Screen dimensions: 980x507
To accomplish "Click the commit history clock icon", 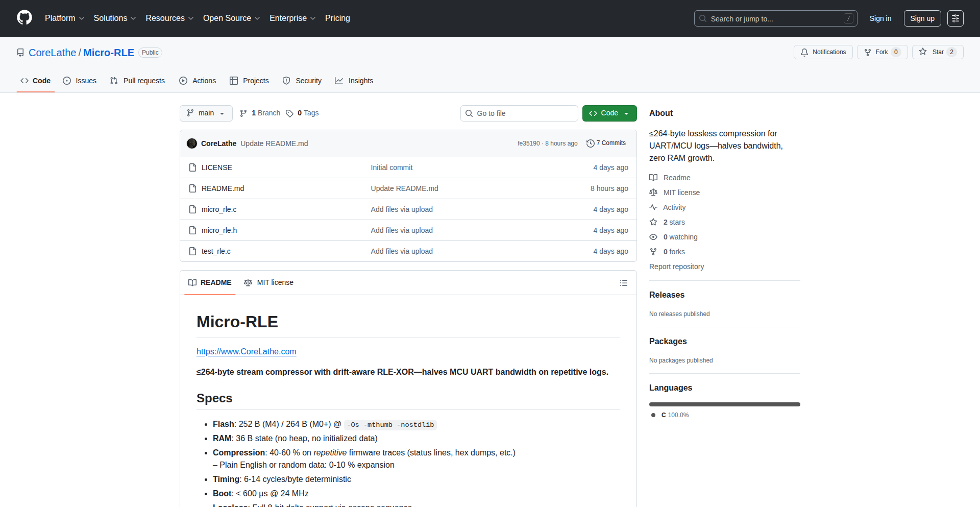I will [590, 143].
